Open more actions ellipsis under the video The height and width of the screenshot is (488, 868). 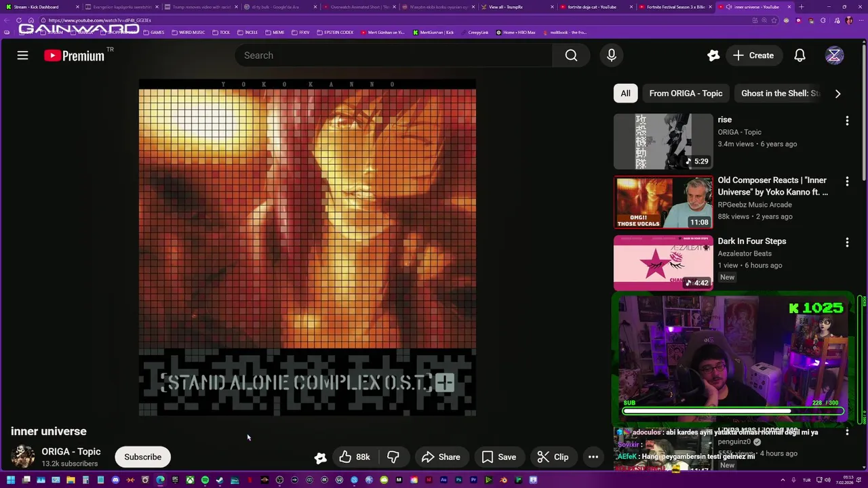coord(593,457)
